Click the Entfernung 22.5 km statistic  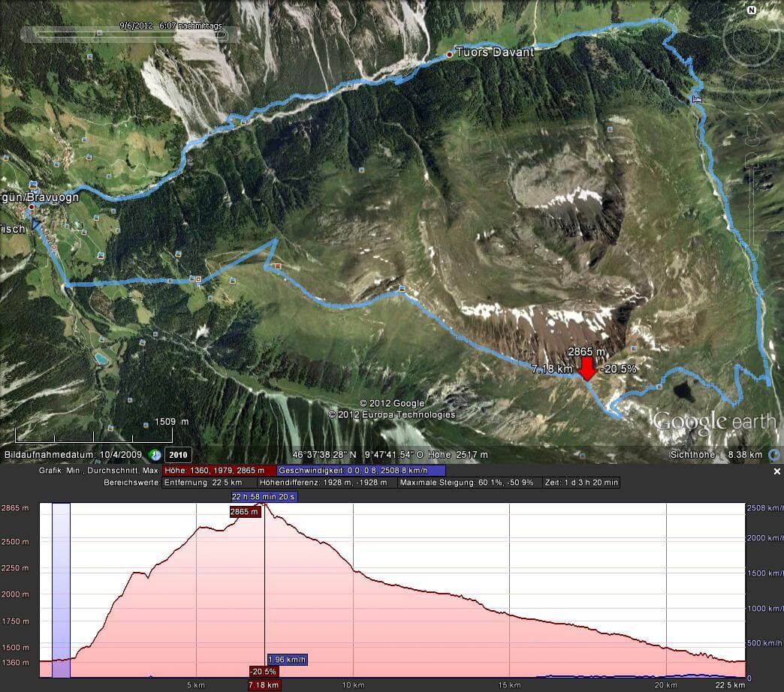point(203,483)
